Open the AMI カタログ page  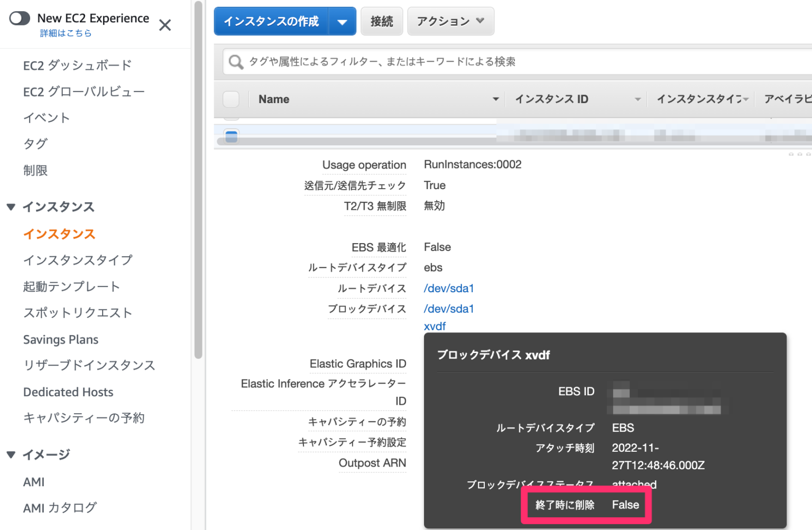pyautogui.click(x=60, y=507)
